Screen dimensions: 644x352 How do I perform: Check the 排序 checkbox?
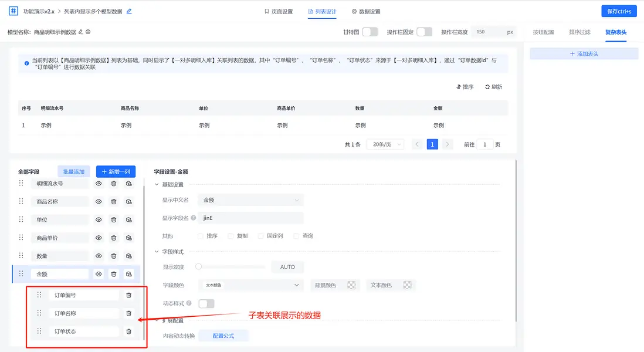pos(201,236)
